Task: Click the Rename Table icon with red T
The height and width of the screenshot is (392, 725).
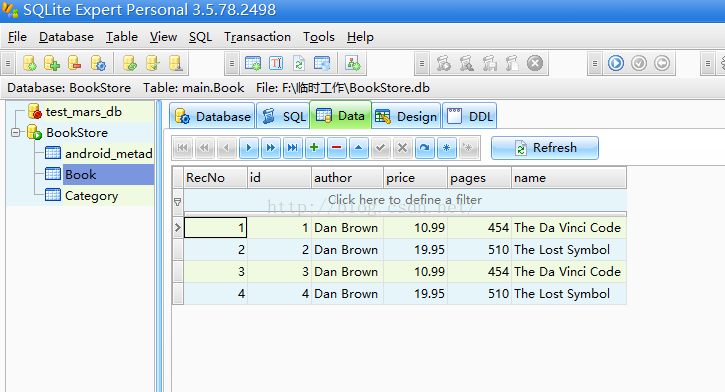Action: [276, 63]
